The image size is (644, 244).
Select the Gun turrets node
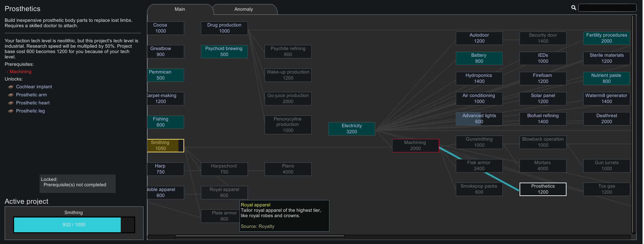[x=607, y=166]
